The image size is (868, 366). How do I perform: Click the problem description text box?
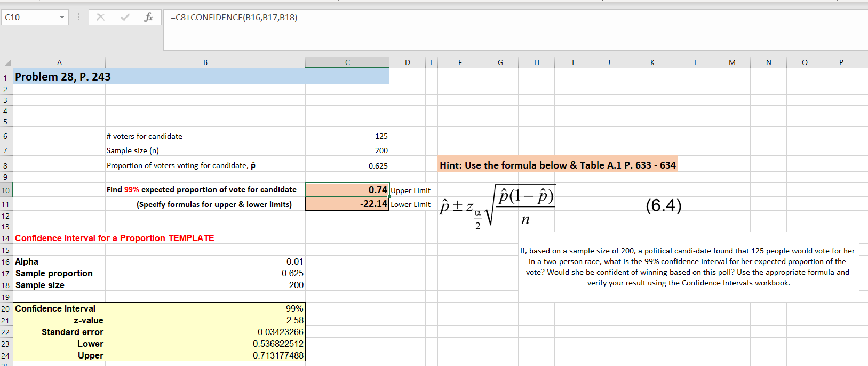pos(688,267)
